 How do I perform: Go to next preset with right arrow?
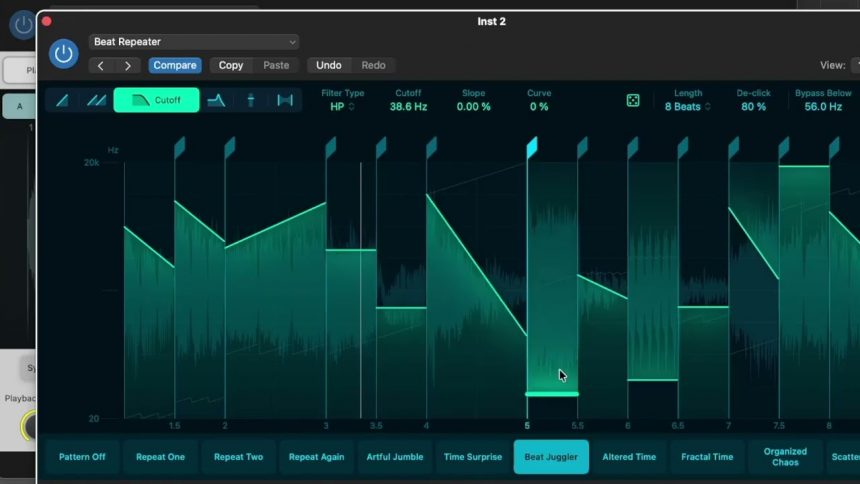(128, 66)
